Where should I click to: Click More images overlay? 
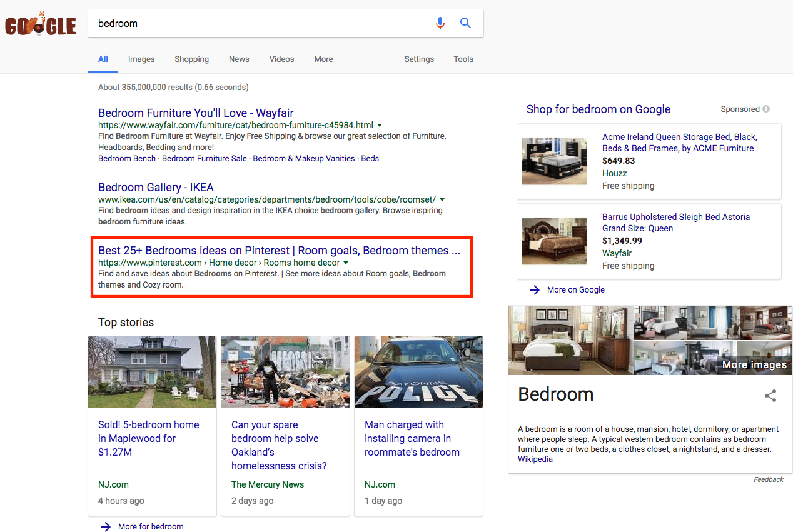(754, 364)
